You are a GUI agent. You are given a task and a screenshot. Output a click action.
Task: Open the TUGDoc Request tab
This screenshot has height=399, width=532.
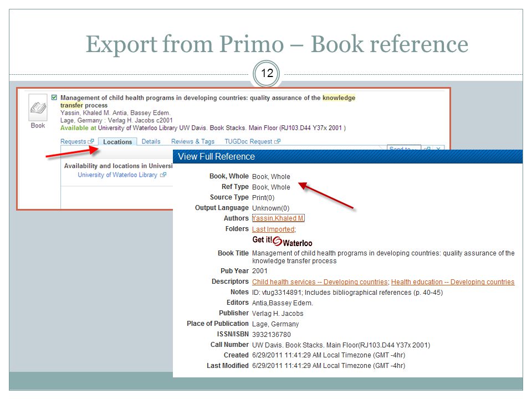pos(248,141)
